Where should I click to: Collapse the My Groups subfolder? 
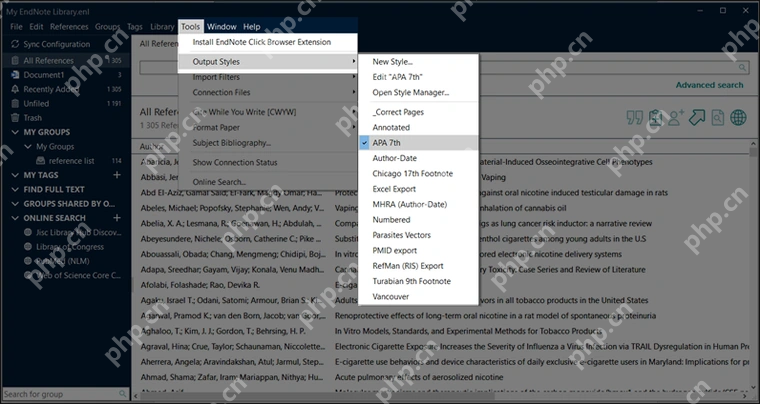(28, 146)
